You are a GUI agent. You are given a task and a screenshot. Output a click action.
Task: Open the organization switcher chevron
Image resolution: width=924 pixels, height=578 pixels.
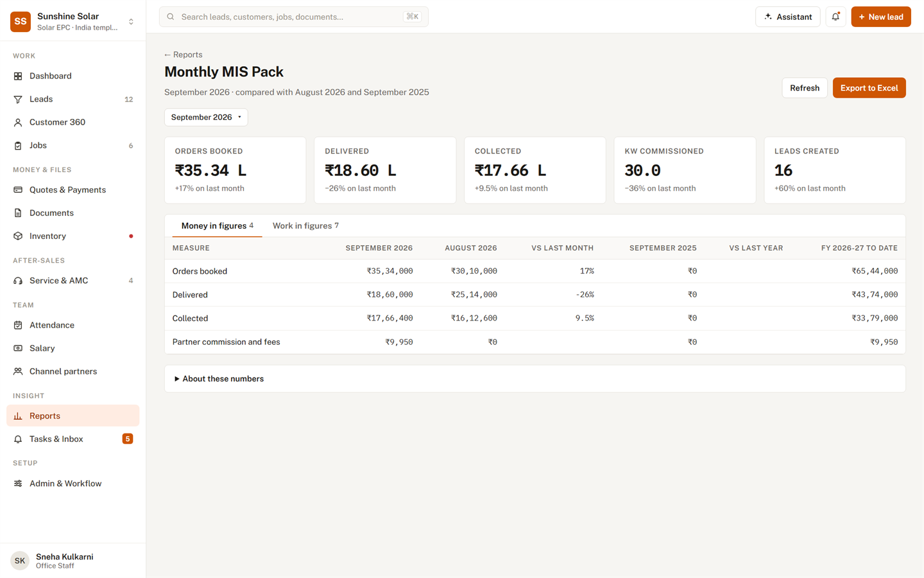[x=131, y=21]
